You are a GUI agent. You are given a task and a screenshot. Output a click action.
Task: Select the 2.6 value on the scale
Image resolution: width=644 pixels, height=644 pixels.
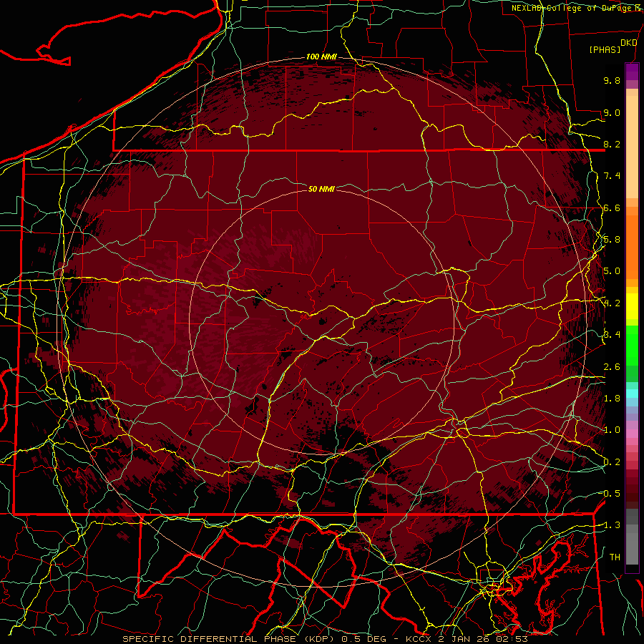[612, 367]
